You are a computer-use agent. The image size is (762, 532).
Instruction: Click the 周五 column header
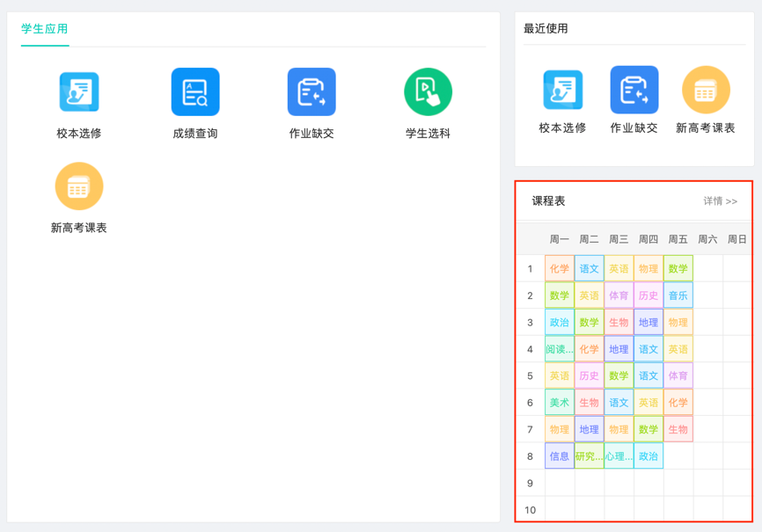pyautogui.click(x=678, y=239)
